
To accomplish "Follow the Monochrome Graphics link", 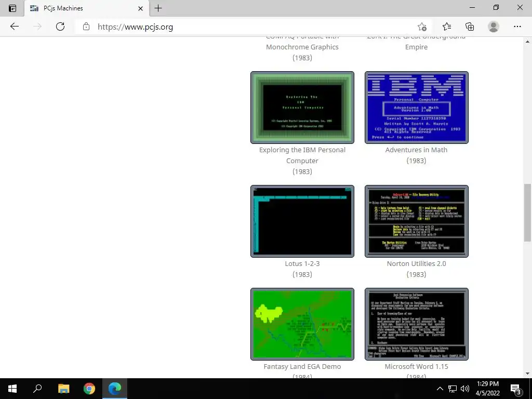I will pyautogui.click(x=302, y=47).
